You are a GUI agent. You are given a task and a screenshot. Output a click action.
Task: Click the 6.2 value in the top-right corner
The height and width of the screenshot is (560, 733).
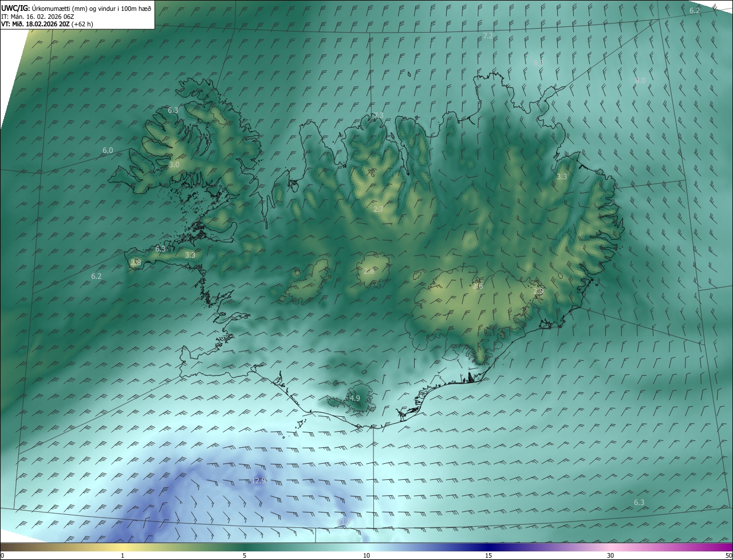pos(695,11)
